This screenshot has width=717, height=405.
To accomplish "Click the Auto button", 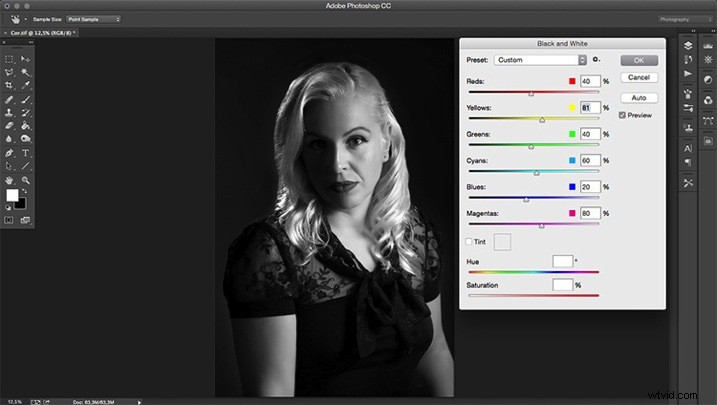I will click(639, 98).
